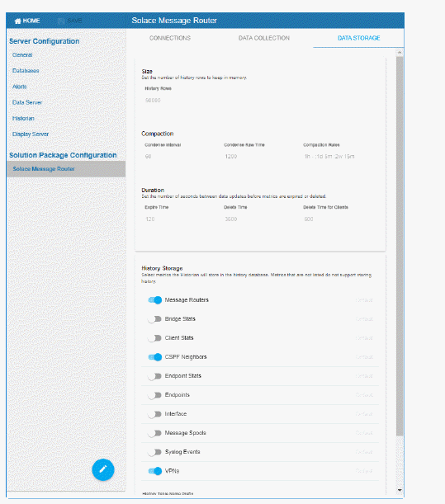Select Solace Message Router package
The width and height of the screenshot is (445, 504).
pyautogui.click(x=66, y=169)
